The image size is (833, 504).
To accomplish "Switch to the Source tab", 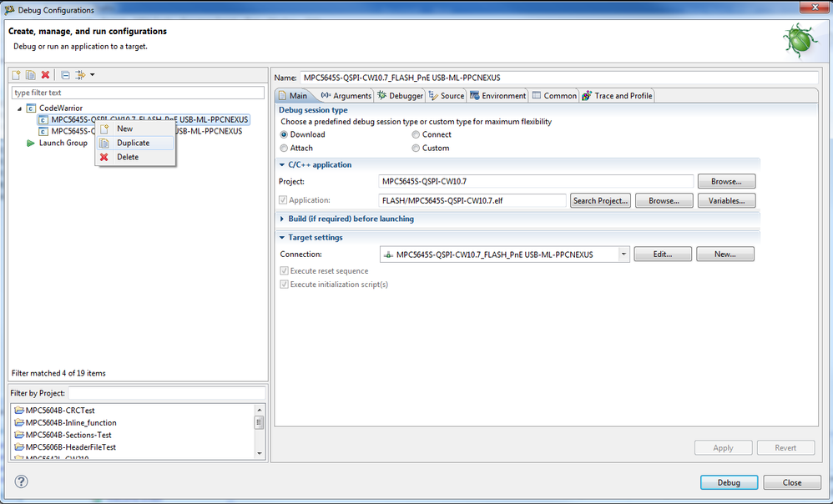I will click(x=447, y=96).
